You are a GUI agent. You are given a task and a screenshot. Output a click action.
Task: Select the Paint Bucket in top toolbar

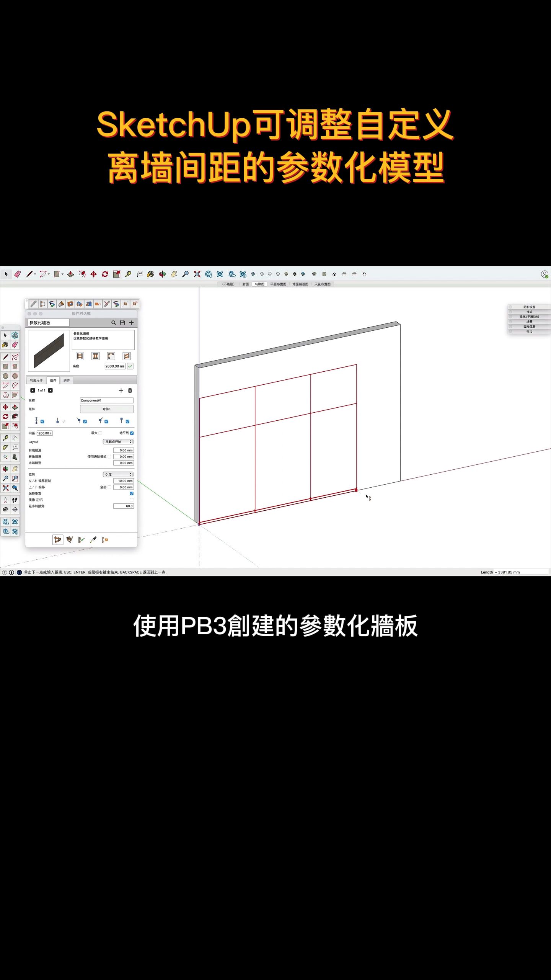point(150,274)
